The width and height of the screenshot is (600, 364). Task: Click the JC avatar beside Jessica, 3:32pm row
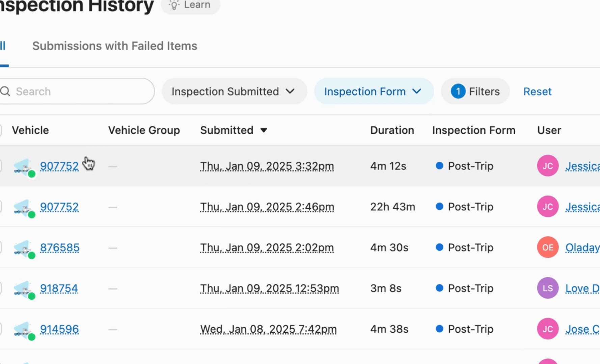point(547,166)
